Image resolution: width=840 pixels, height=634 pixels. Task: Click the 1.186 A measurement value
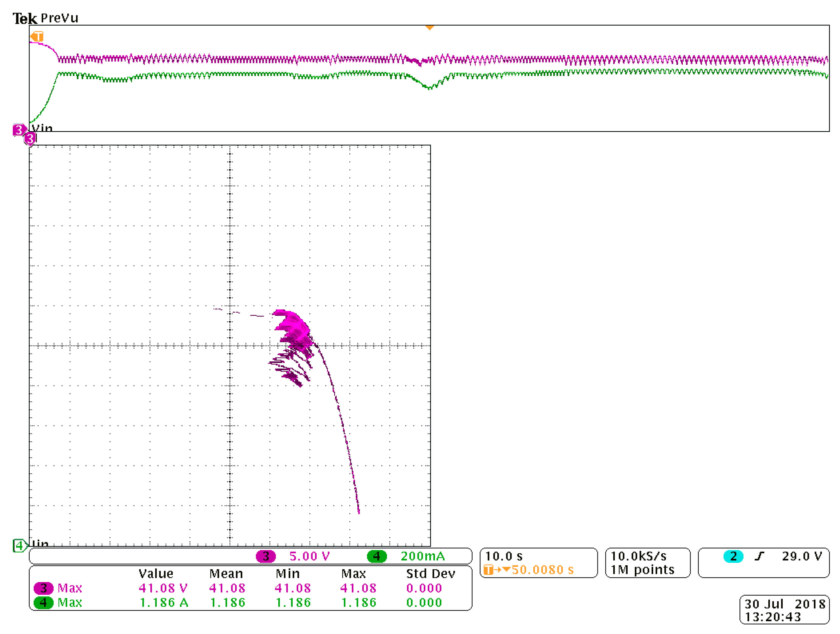[x=164, y=603]
